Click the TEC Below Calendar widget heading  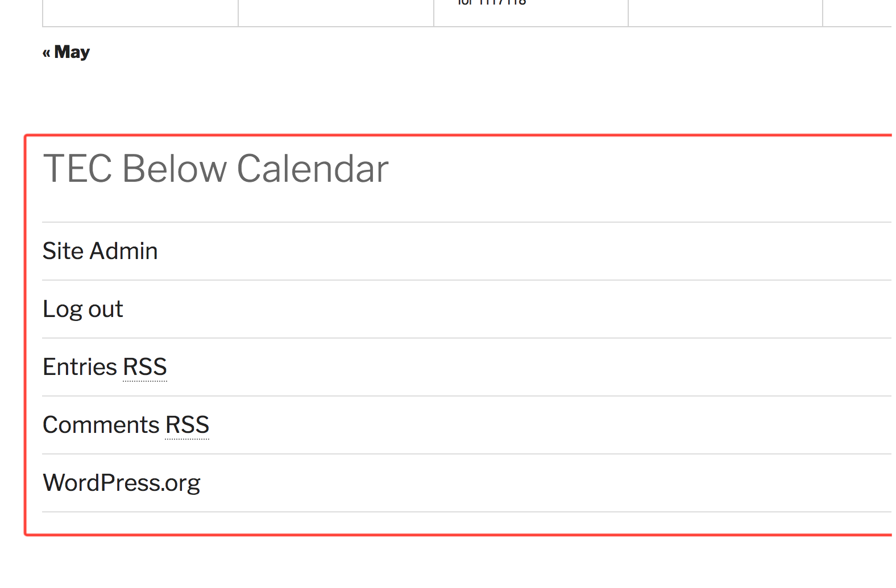[x=215, y=169]
